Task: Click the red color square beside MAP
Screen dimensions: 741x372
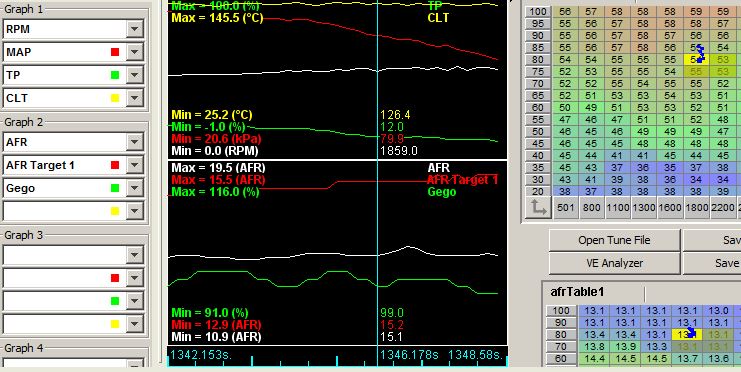Action: [x=115, y=52]
